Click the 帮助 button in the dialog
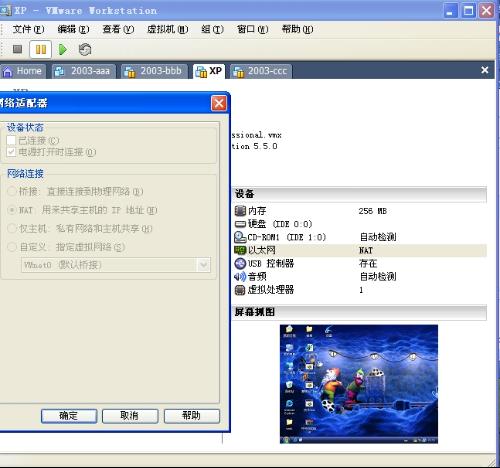The image size is (500, 468). pyautogui.click(x=192, y=416)
